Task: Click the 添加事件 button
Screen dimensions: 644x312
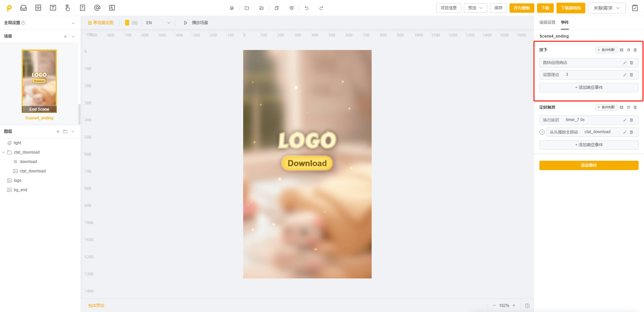Action: pyautogui.click(x=589, y=165)
